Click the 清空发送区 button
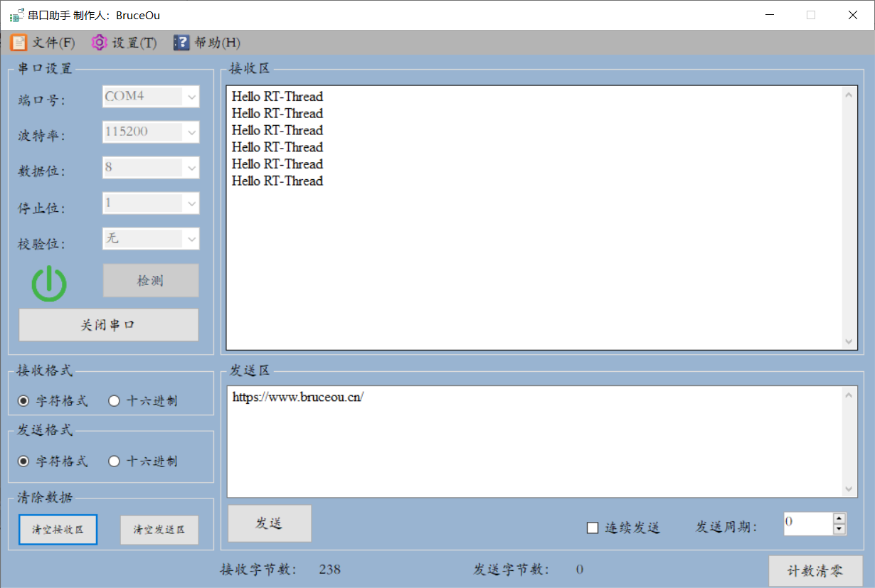The height and width of the screenshot is (588, 875). 159,530
